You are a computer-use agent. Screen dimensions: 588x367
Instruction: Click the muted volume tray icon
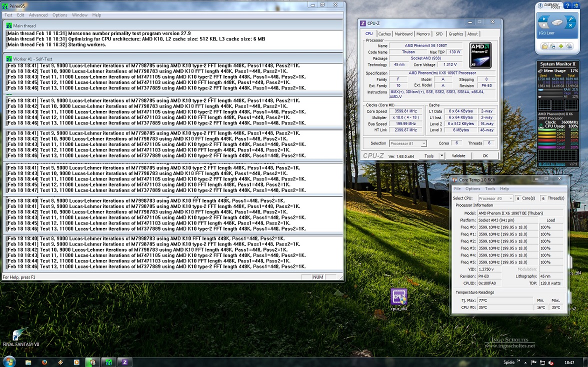pyautogui.click(x=551, y=362)
